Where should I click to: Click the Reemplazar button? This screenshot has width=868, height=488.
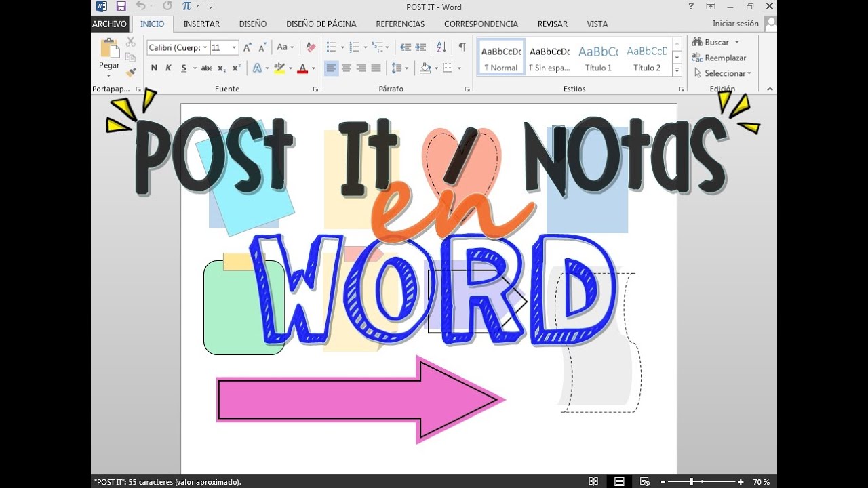719,58
